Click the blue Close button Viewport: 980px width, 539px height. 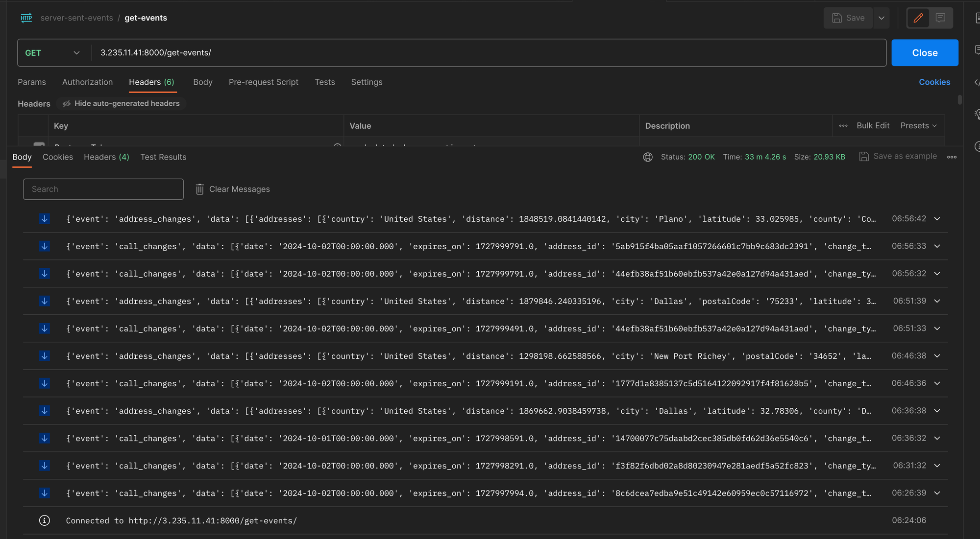click(x=925, y=53)
